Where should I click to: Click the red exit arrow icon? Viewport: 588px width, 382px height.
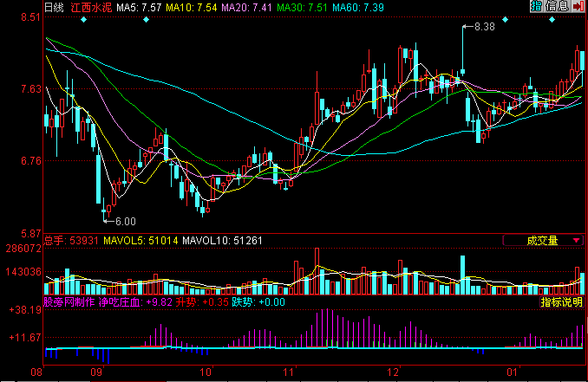point(578,7)
